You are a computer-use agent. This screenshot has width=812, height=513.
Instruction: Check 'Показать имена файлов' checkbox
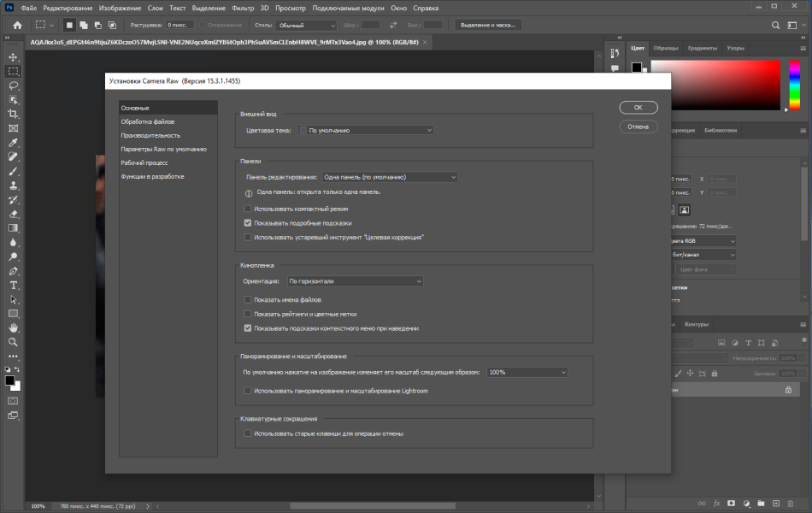(248, 299)
